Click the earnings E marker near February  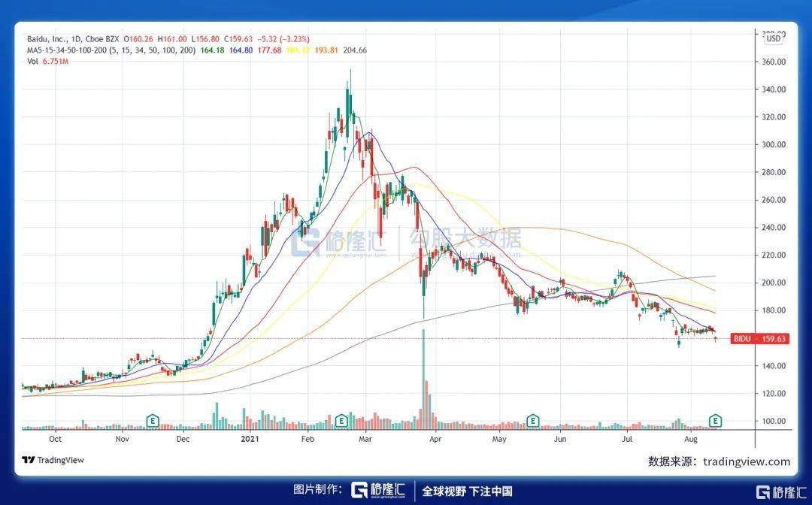[341, 419]
